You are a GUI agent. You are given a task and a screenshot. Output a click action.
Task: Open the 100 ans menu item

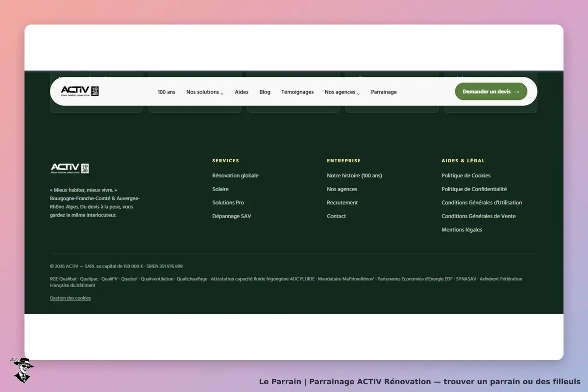[166, 92]
